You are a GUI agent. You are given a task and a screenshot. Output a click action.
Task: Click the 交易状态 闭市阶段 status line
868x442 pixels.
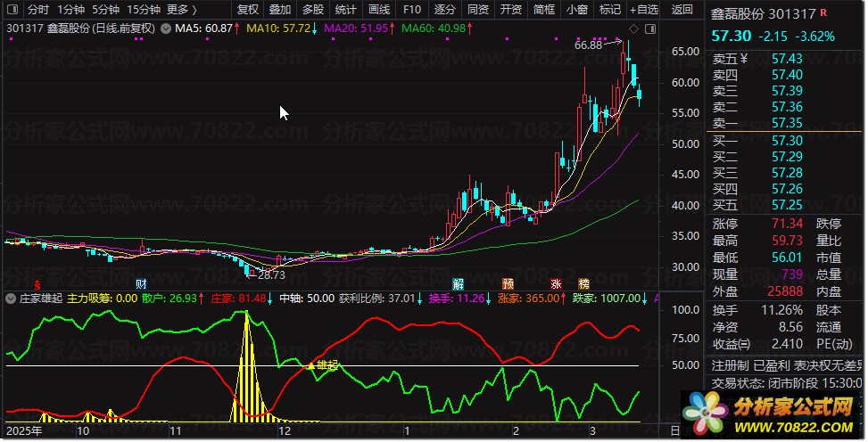[x=787, y=383]
